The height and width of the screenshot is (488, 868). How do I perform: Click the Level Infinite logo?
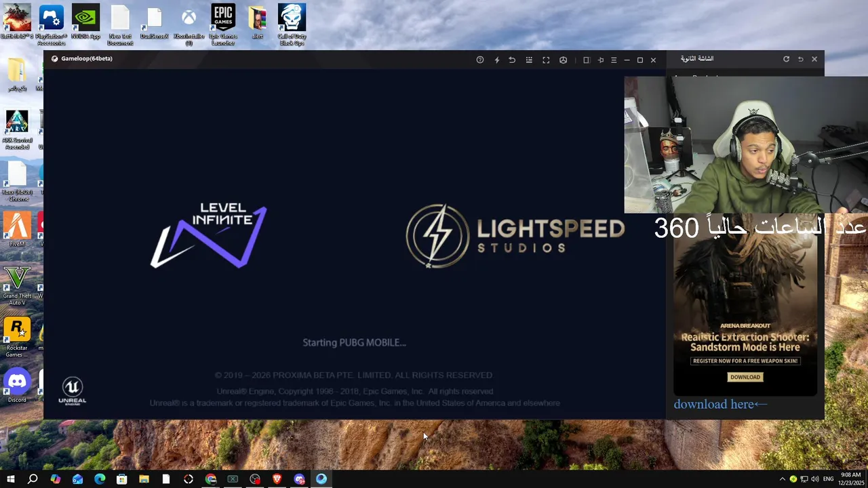coord(209,235)
